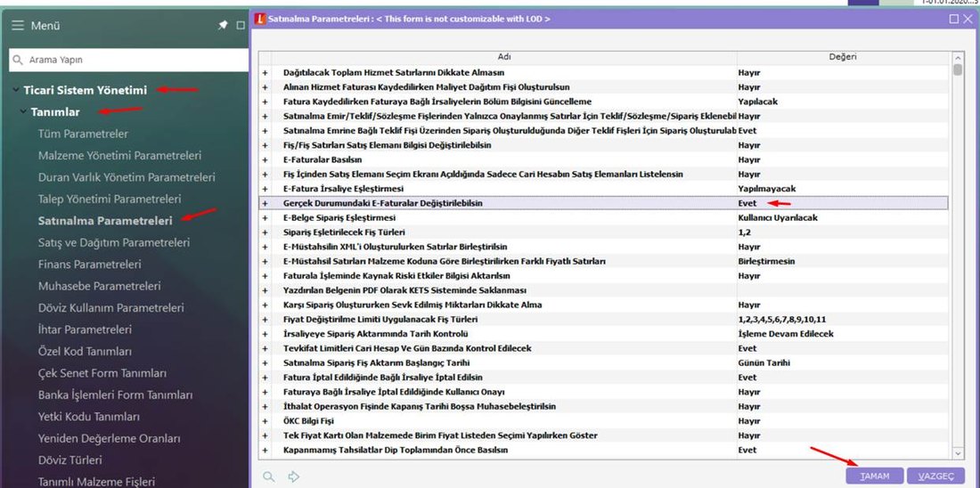Click the arrow icon at bottom of parameters window

click(294, 476)
